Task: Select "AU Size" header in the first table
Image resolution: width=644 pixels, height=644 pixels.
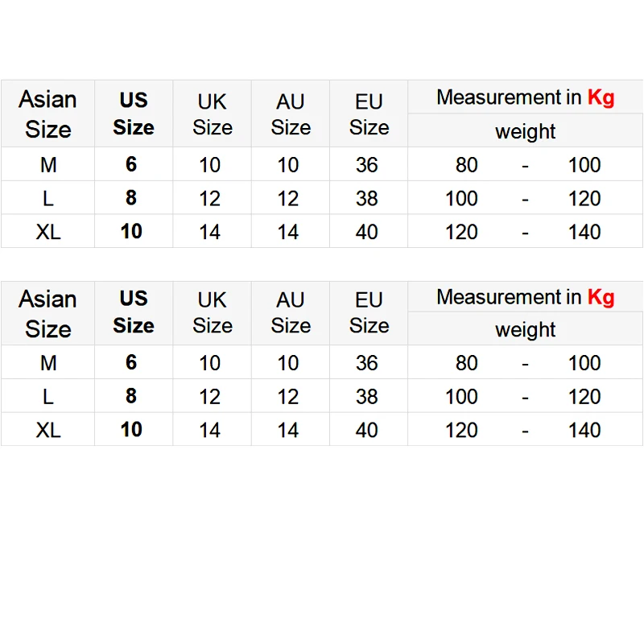Action: tap(290, 114)
